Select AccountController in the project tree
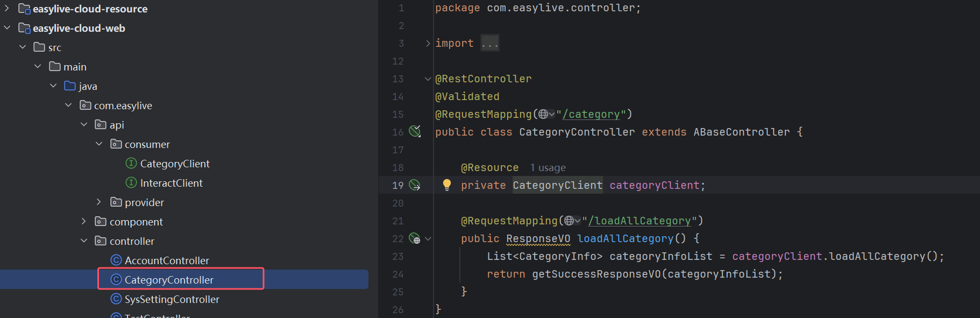 167,260
